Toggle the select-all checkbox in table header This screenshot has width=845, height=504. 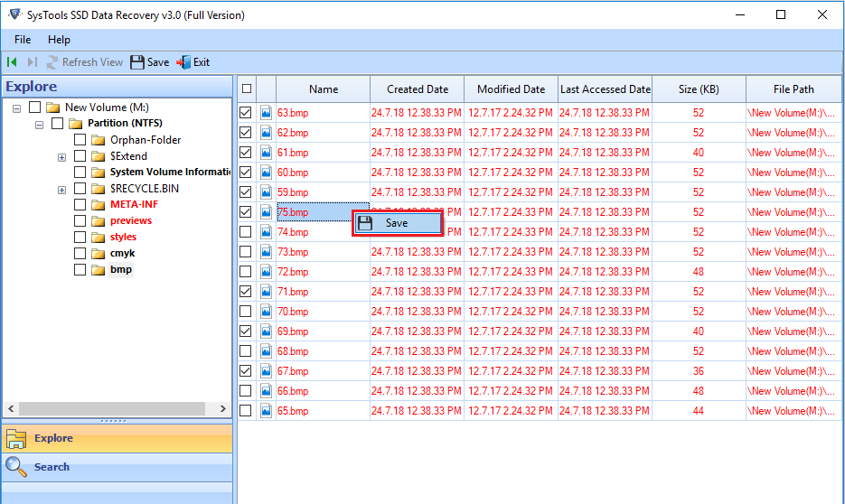pos(247,89)
